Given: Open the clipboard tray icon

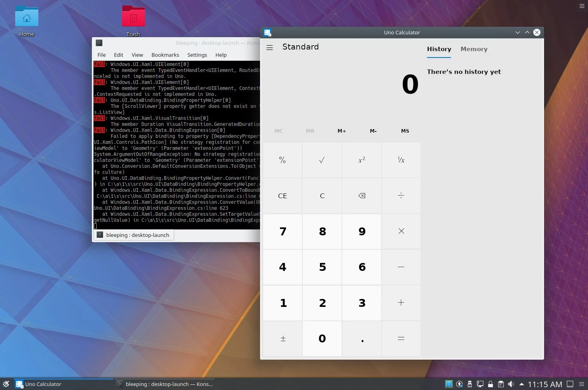Looking at the screenshot, I should pyautogui.click(x=501, y=384).
